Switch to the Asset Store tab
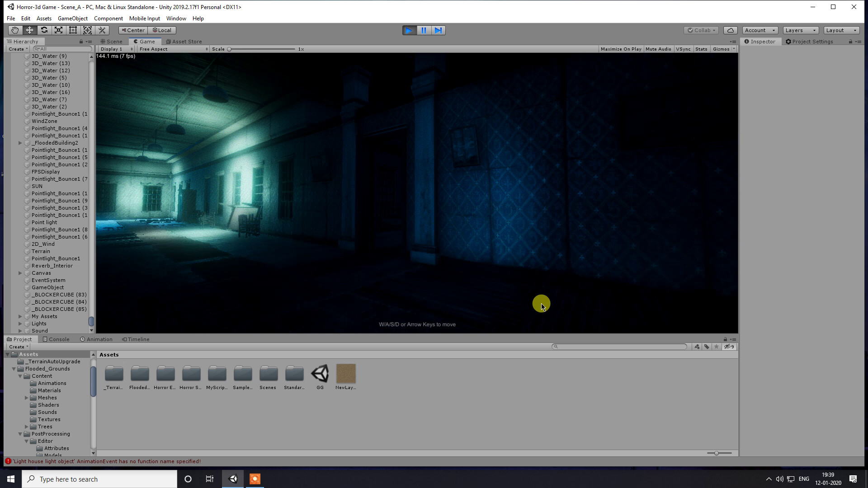 [184, 42]
